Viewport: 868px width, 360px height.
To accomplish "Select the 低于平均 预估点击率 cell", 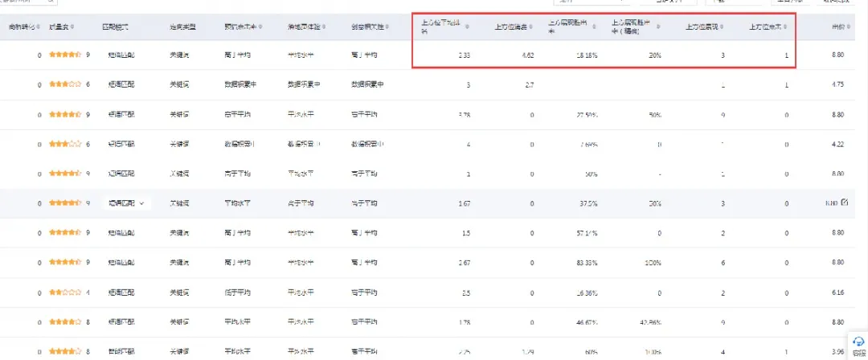I will [237, 292].
